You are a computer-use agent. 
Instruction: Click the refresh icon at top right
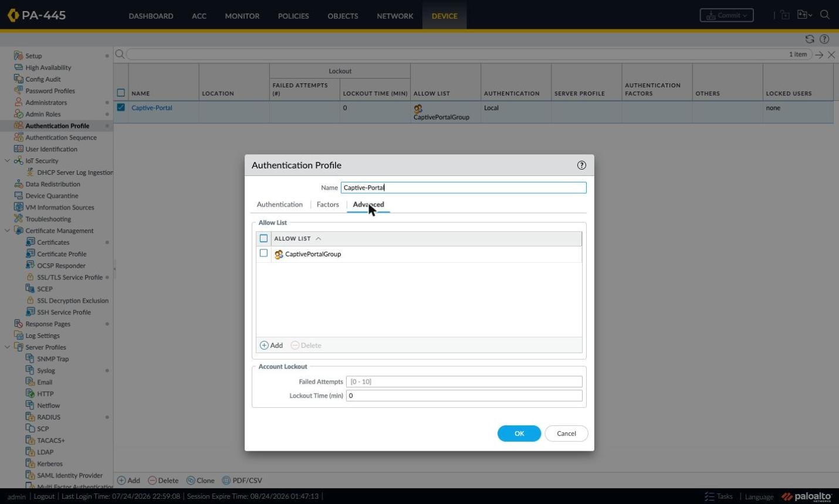click(x=810, y=39)
